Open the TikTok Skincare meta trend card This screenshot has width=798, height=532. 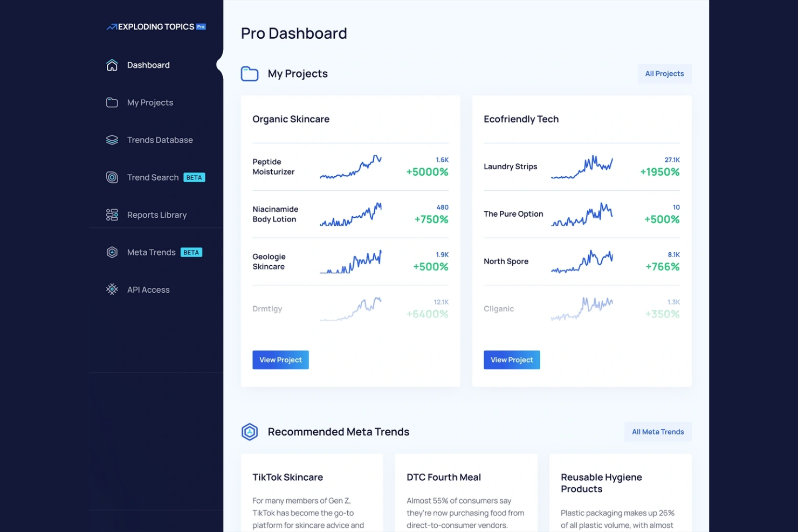point(312,493)
